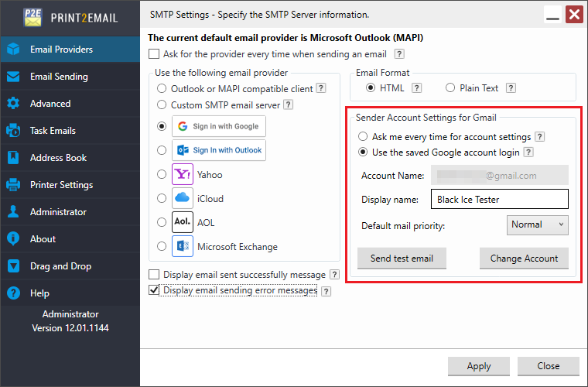Viewport: 588px width, 387px height.
Task: Open the Default mail priority dropdown
Action: 538,225
